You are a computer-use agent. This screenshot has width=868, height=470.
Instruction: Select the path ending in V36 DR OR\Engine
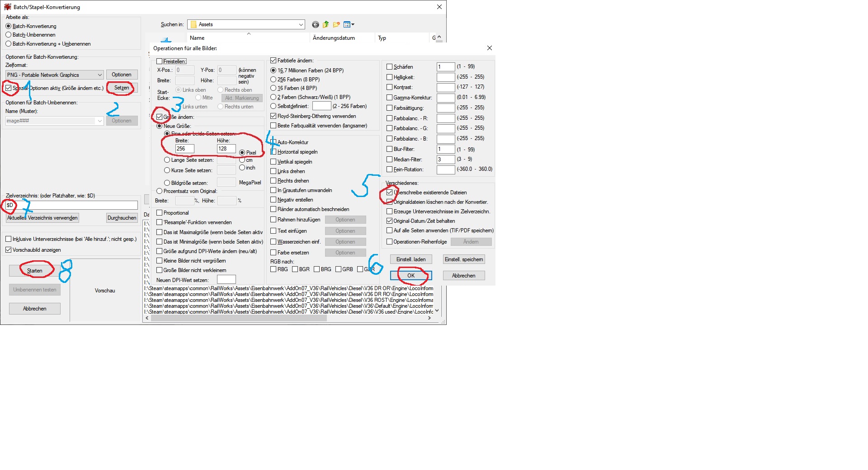(x=288, y=288)
